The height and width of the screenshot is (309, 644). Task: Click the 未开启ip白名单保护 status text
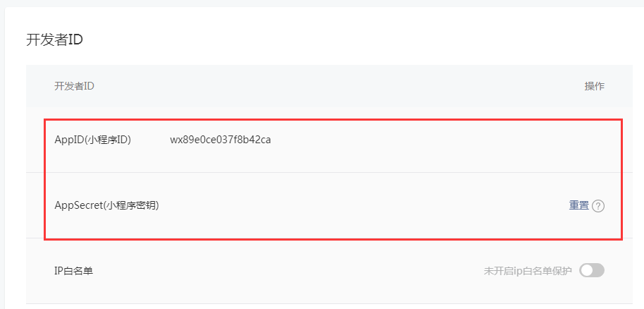(528, 271)
